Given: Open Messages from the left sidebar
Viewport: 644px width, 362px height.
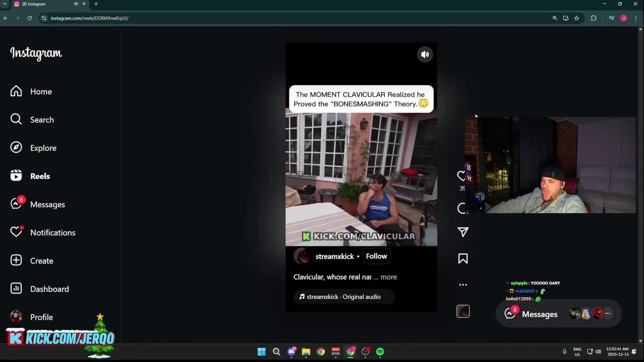Looking at the screenshot, I should tap(38, 204).
